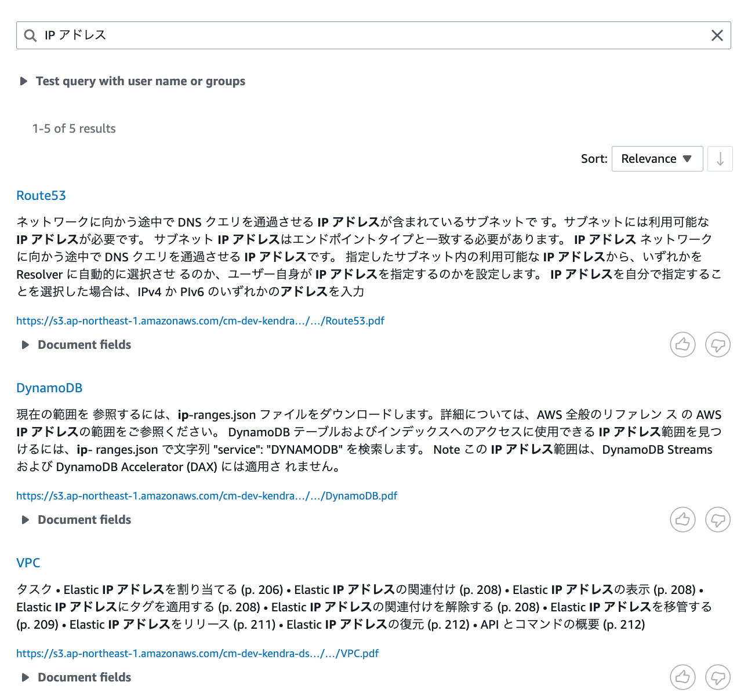Give thumbs down feedback on Route53 result
Screen dimensions: 748x700
click(x=717, y=344)
